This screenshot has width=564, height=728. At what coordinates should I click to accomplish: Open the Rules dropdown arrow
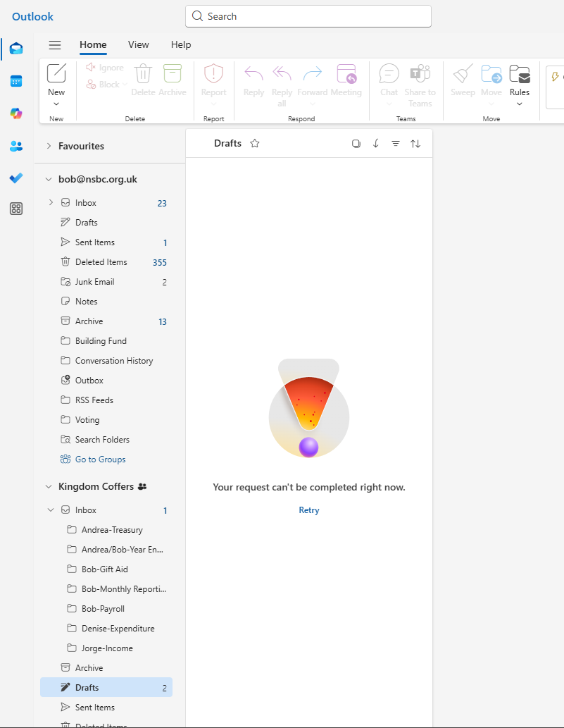click(x=520, y=104)
